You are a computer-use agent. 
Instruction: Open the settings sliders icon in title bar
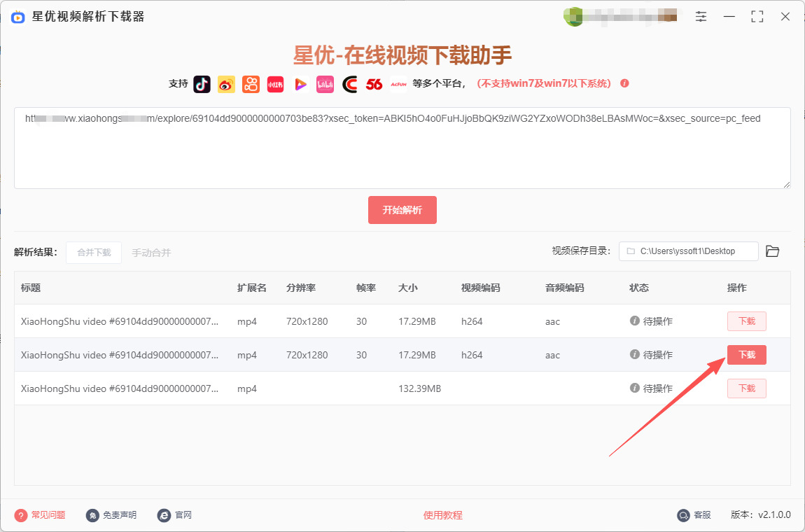pyautogui.click(x=701, y=16)
